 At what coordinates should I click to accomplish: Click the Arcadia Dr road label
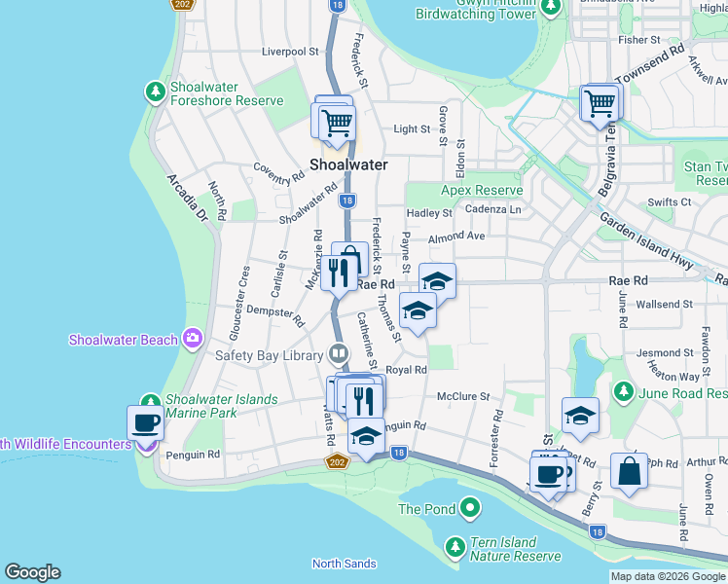pyautogui.click(x=188, y=198)
